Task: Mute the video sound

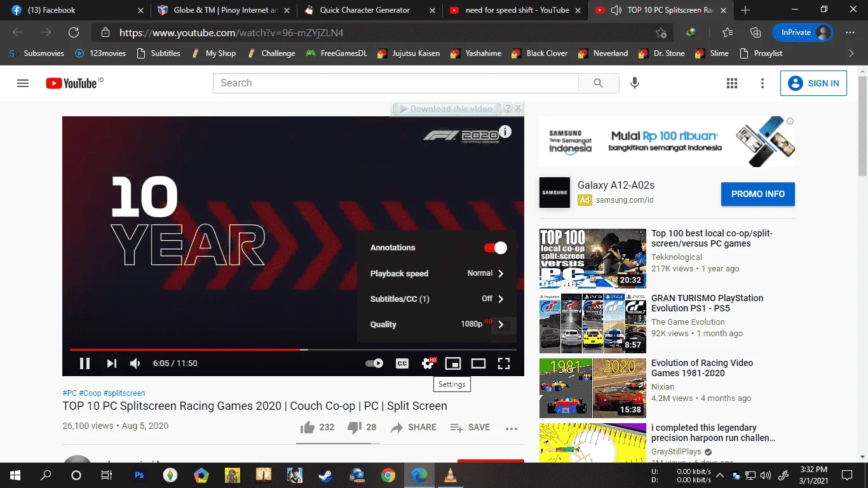Action: pos(135,363)
